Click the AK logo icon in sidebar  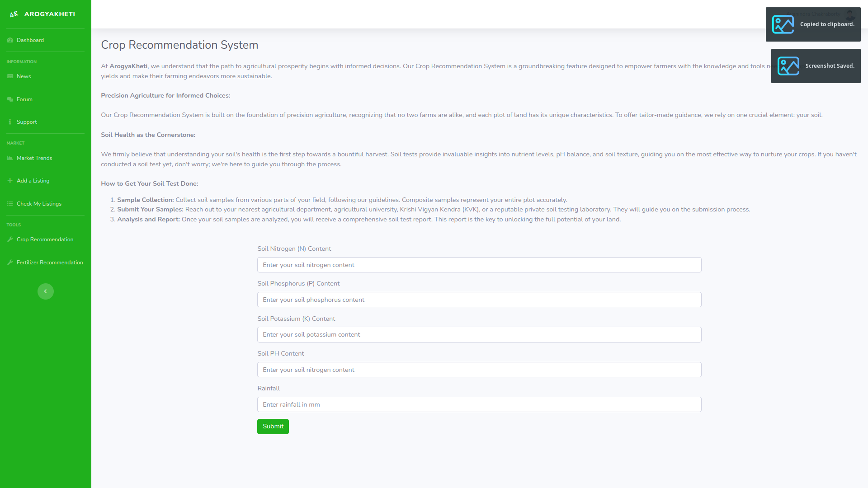point(14,14)
